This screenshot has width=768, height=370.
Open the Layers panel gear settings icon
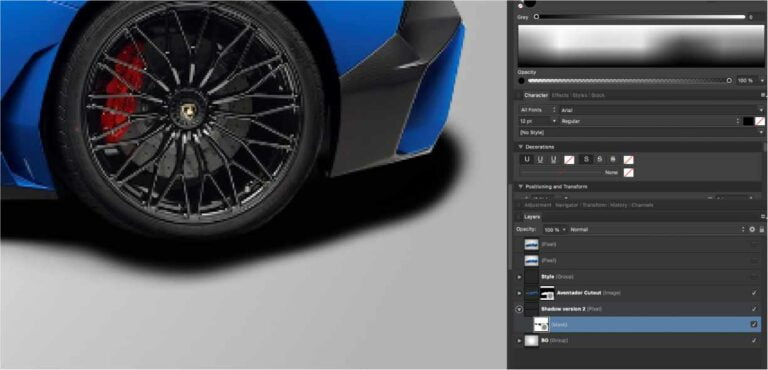point(752,229)
